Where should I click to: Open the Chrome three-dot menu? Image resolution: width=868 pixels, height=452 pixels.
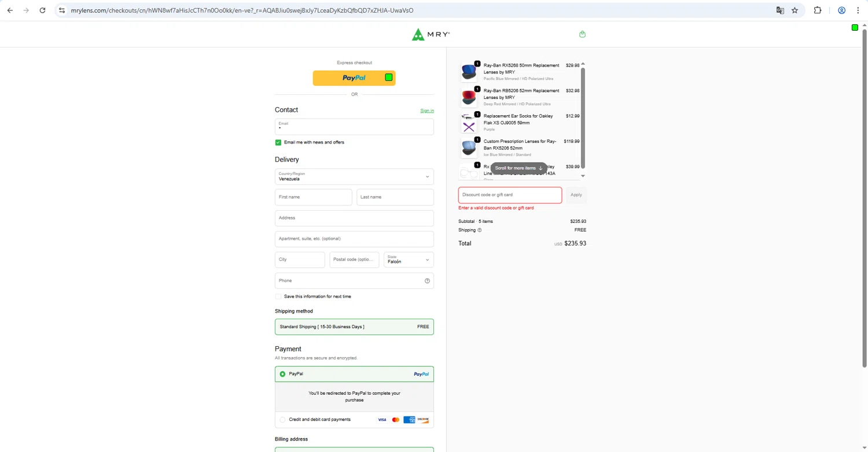pos(858,10)
